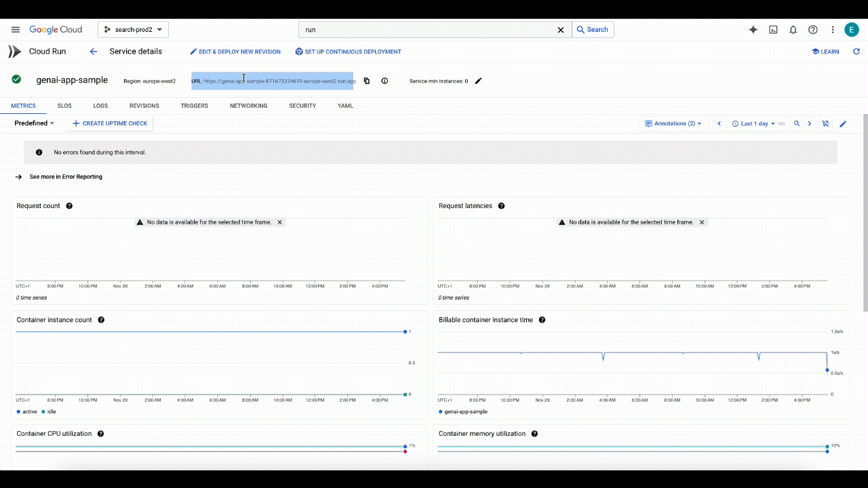
Task: Click EDIT & DEPLOY NEW REVISION
Action: point(235,52)
